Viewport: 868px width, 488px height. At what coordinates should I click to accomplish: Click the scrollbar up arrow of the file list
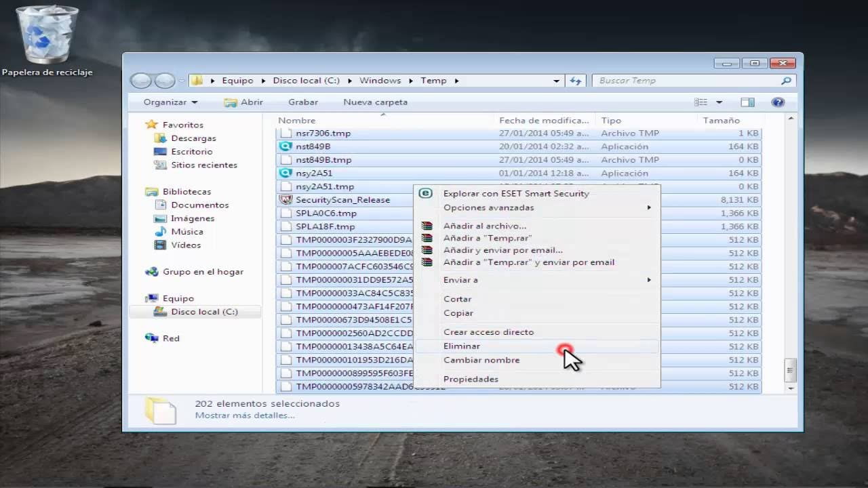click(x=790, y=119)
